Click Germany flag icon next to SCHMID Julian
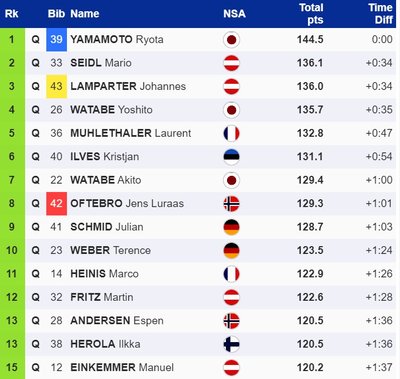 [231, 227]
